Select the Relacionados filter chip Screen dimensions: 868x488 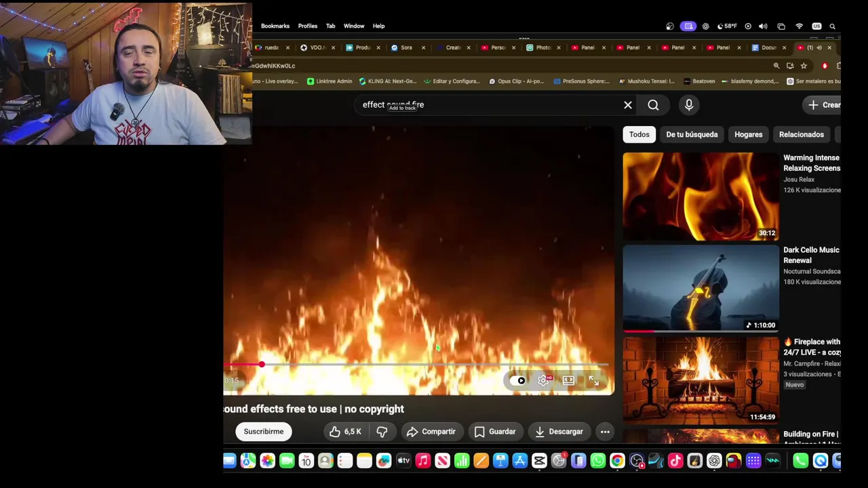click(x=802, y=134)
